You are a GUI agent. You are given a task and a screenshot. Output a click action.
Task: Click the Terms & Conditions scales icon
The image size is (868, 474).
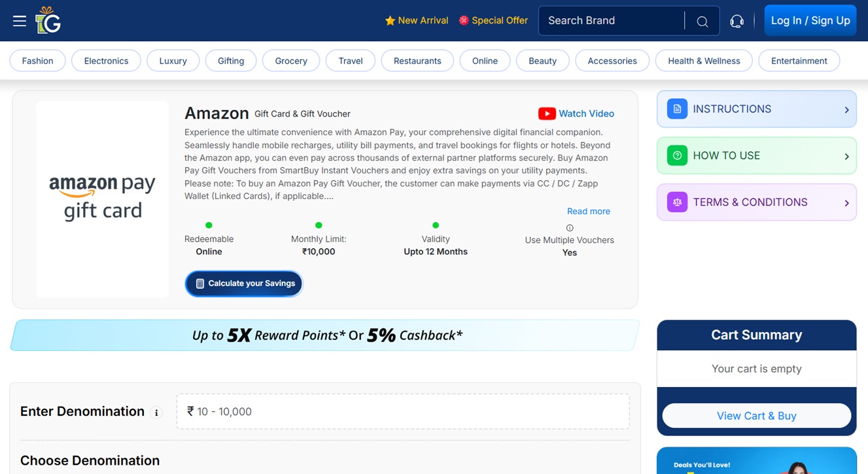[677, 202]
